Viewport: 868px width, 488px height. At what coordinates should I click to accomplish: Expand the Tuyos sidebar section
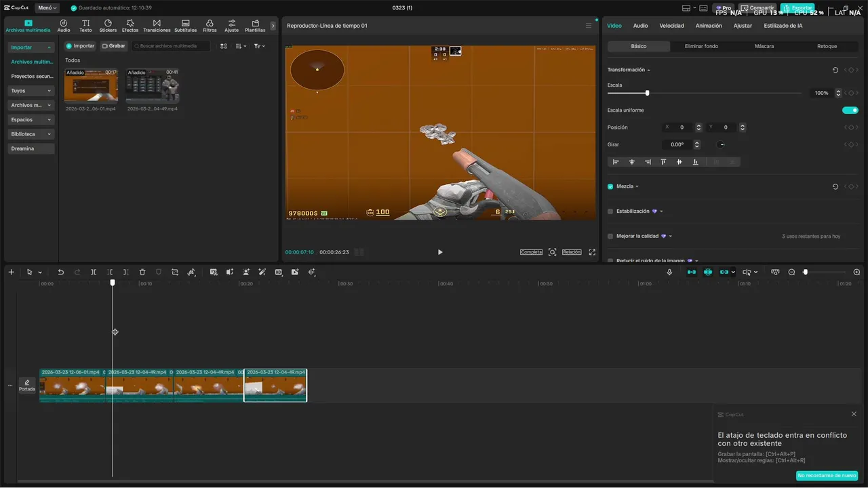point(31,91)
